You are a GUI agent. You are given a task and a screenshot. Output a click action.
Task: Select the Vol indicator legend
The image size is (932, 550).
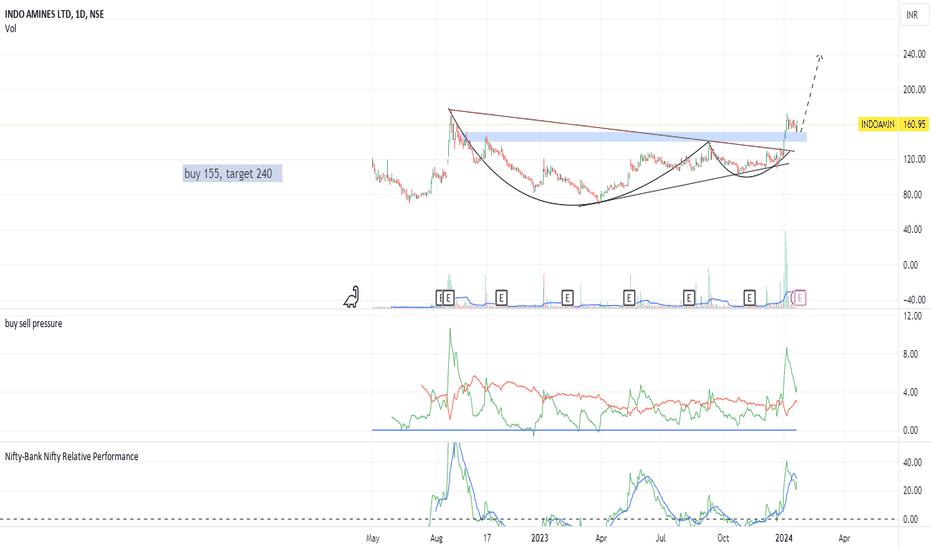[x=11, y=29]
